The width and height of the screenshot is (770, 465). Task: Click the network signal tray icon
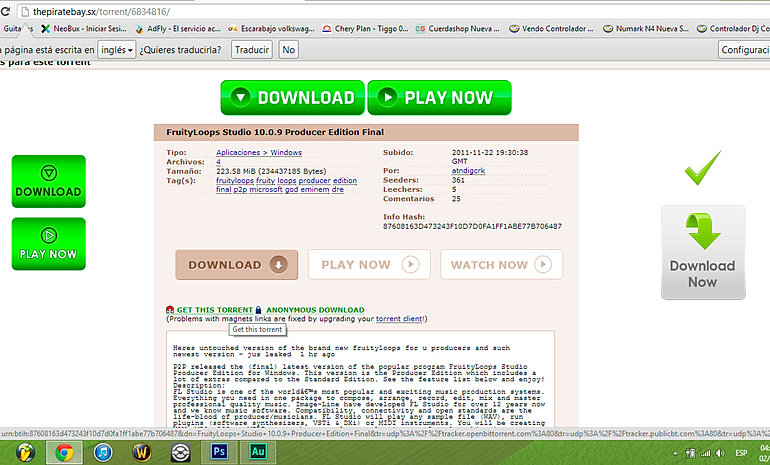tap(705, 453)
